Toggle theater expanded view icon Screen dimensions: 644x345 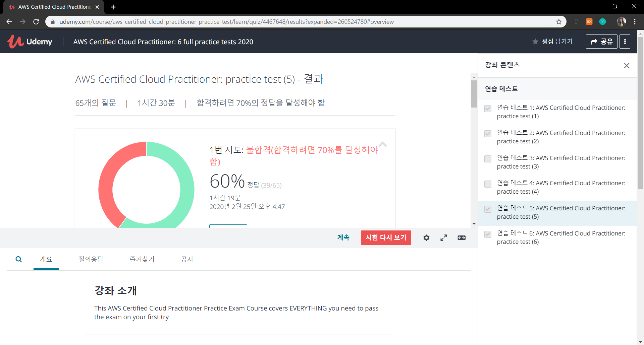(x=462, y=237)
